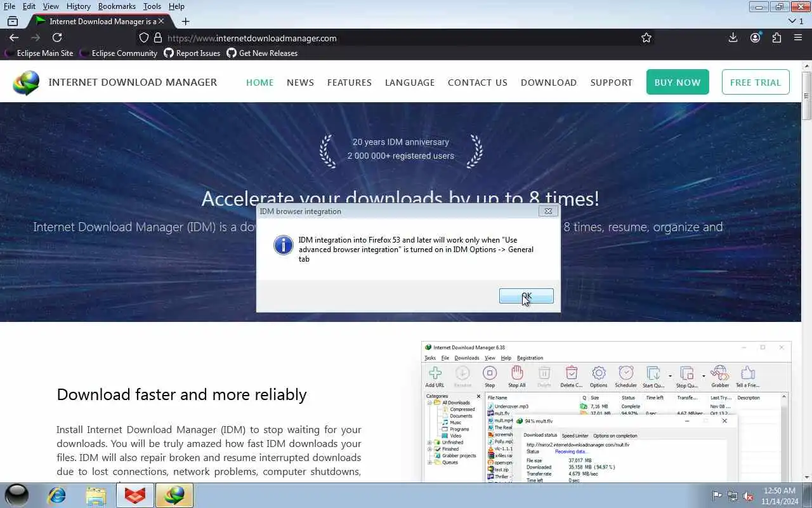The image size is (812, 508).
Task: Open the Help menu
Action: pos(176,6)
